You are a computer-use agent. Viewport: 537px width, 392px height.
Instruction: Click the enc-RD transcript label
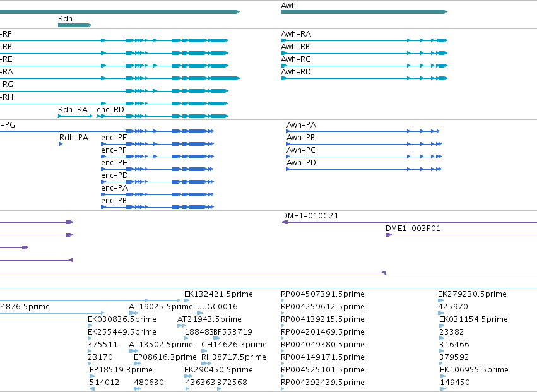(x=110, y=110)
